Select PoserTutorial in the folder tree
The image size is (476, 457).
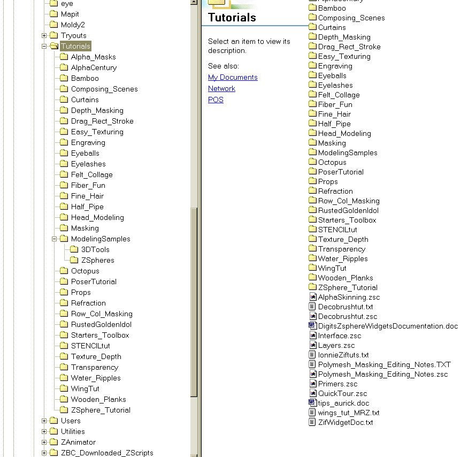point(94,281)
